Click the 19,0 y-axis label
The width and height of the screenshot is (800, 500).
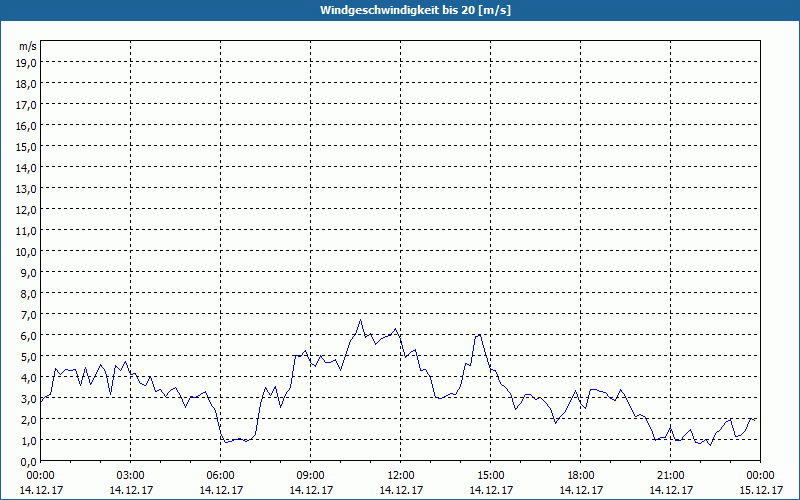tap(28, 63)
